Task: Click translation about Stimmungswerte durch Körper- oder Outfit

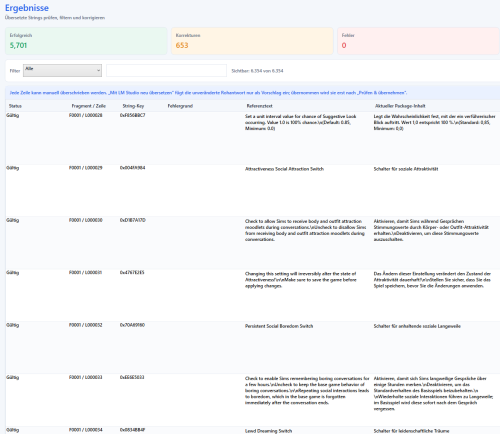Action: coord(431,230)
